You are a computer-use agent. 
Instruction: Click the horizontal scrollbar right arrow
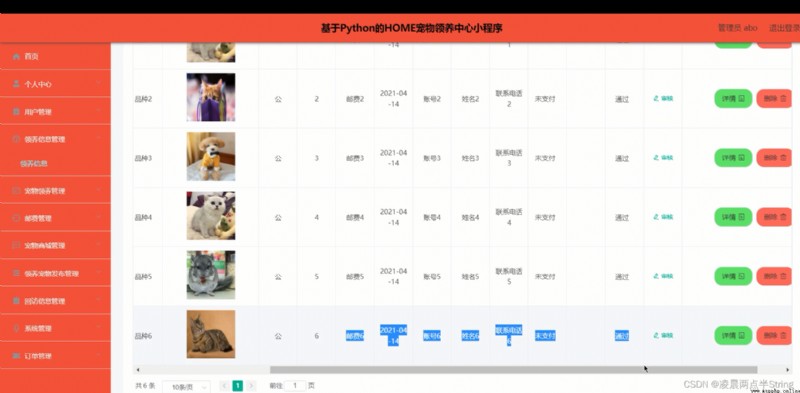point(788,370)
